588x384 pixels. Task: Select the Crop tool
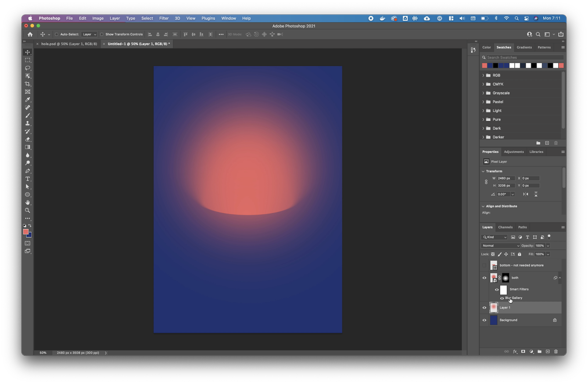(28, 84)
